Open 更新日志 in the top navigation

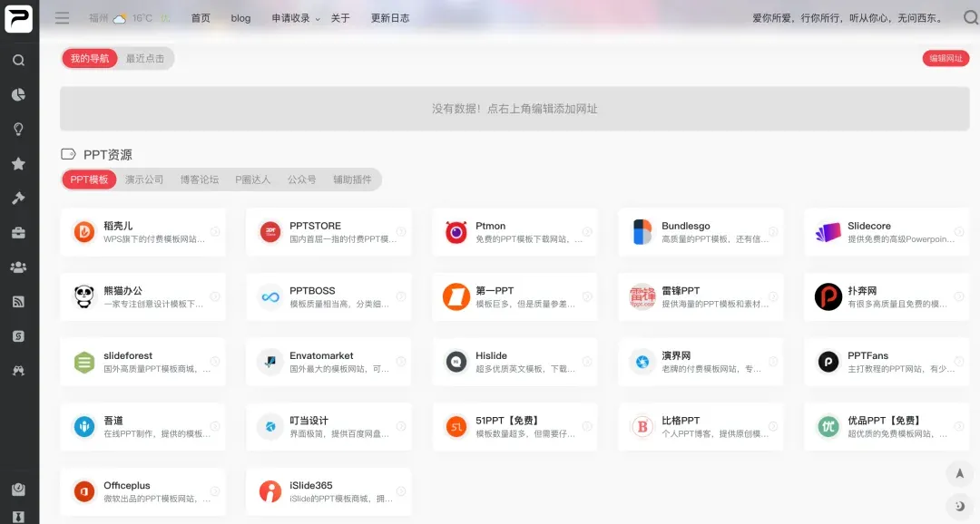point(390,18)
